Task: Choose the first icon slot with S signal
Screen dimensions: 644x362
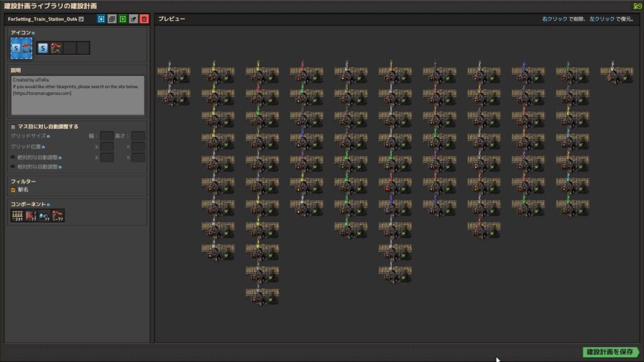Action: tap(43, 48)
